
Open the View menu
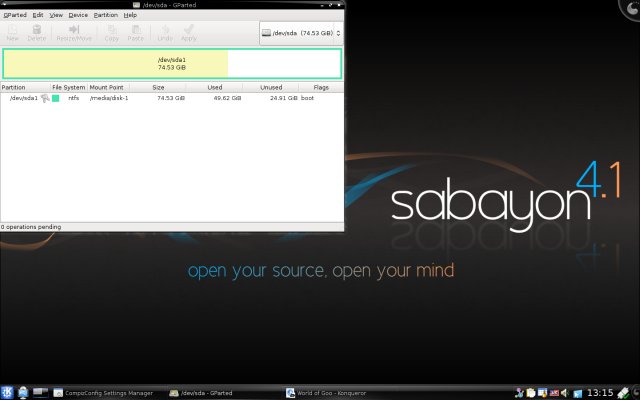point(56,15)
